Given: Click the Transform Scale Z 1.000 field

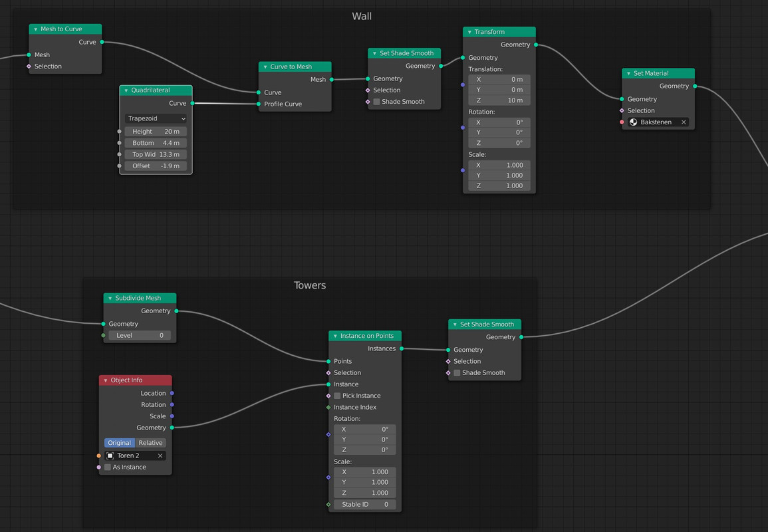Looking at the screenshot, I should pyautogui.click(x=499, y=186).
